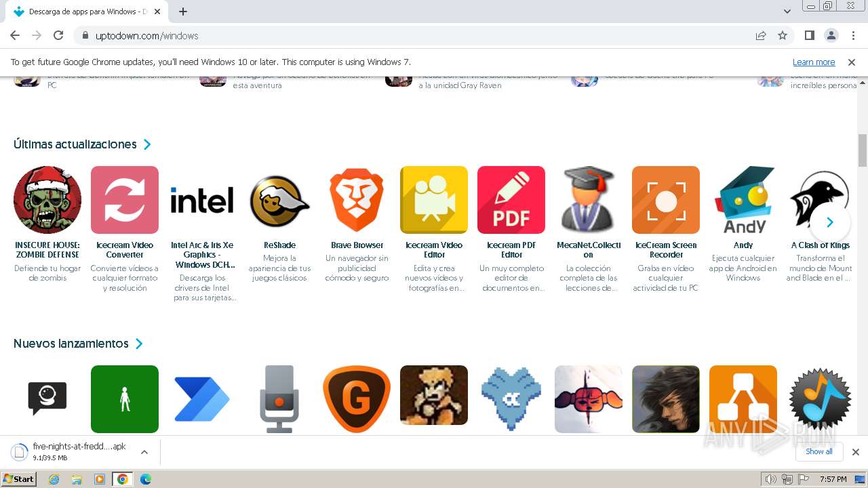Open the Windows Start menu
The image size is (868, 488).
(19, 479)
